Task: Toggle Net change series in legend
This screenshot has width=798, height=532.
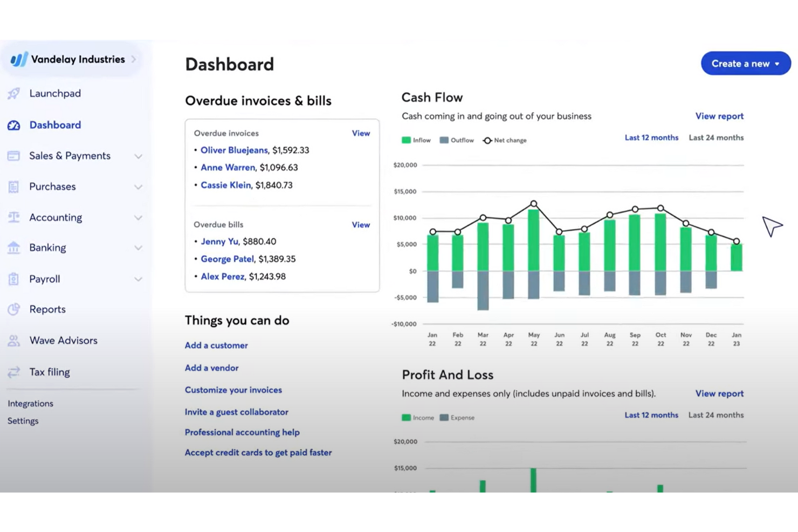Action: pyautogui.click(x=505, y=140)
